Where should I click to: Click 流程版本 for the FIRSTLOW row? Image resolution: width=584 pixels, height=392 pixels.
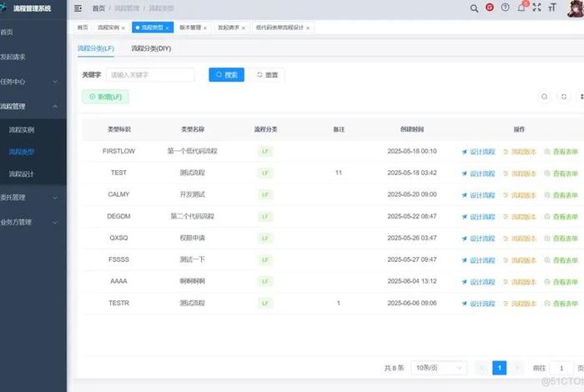[520, 152]
